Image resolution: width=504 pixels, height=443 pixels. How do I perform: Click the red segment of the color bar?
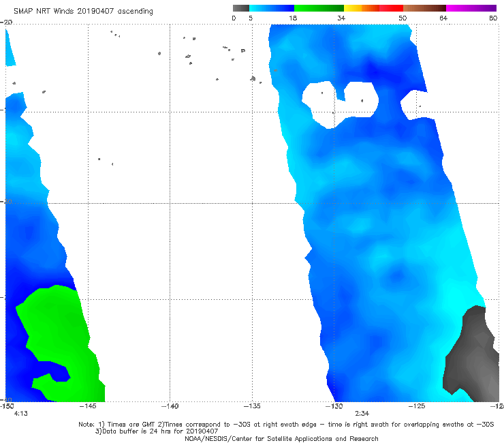pyautogui.click(x=391, y=8)
